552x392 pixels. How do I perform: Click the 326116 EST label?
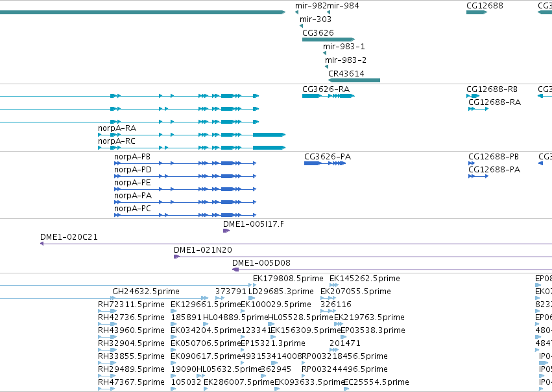336,305
